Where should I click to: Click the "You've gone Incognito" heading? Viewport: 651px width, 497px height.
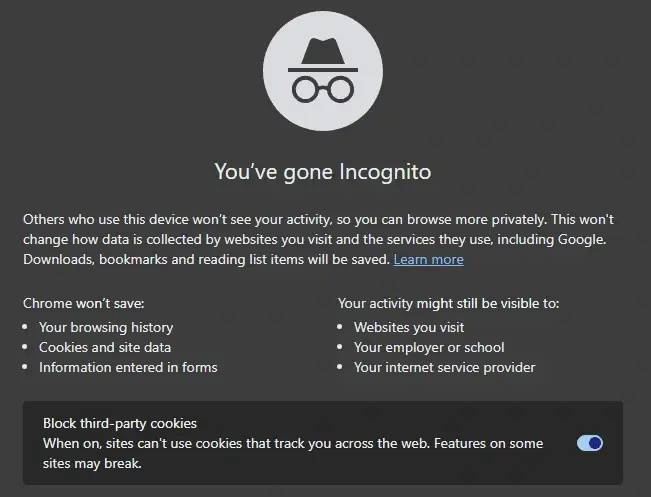coord(323,172)
